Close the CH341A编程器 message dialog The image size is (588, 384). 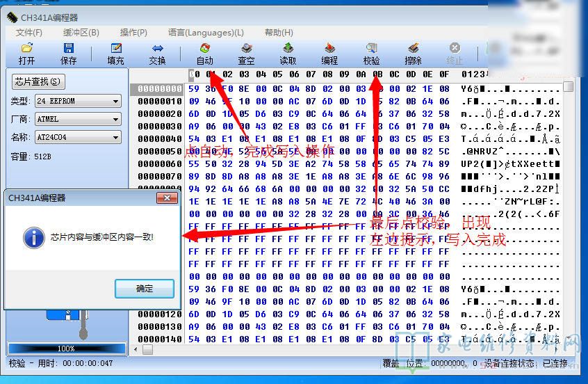coord(166,198)
